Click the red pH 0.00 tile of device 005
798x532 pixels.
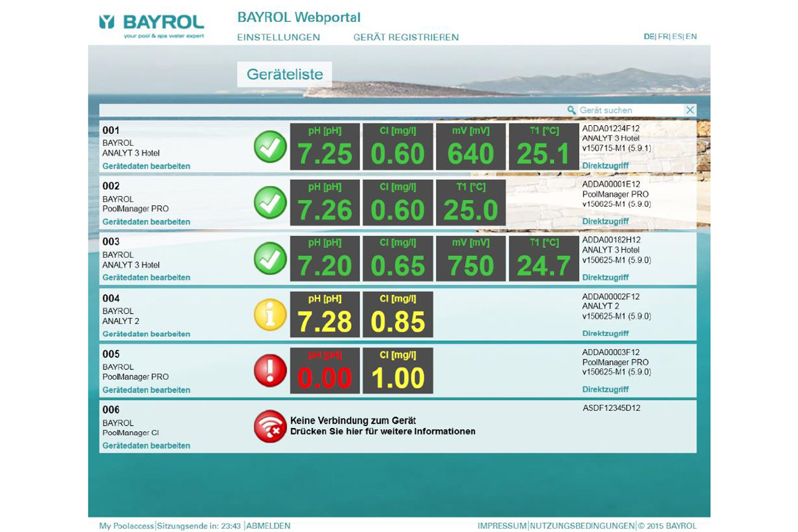(x=325, y=371)
